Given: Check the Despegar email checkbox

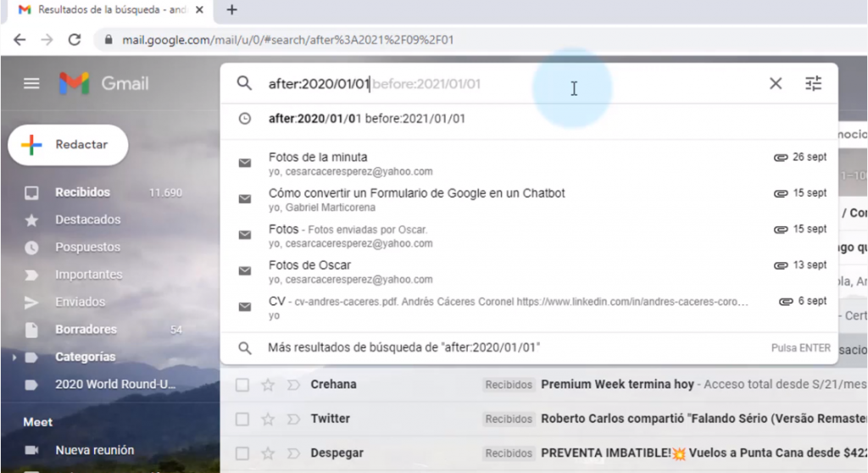Looking at the screenshot, I should coord(242,453).
